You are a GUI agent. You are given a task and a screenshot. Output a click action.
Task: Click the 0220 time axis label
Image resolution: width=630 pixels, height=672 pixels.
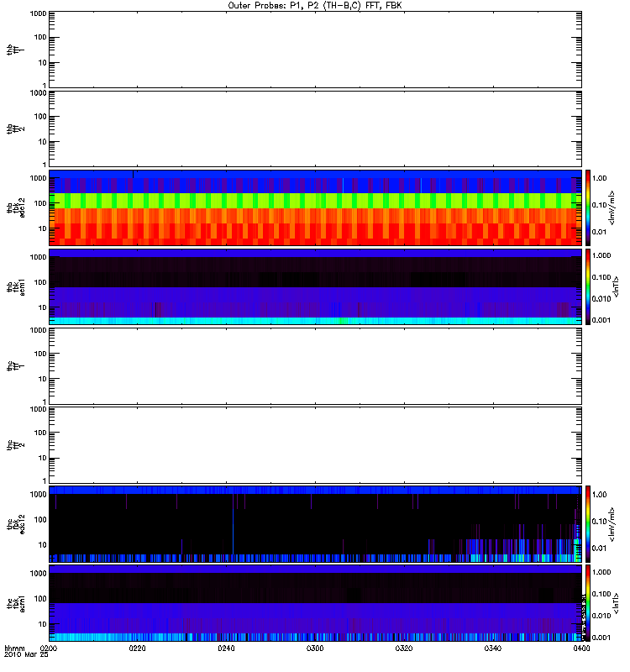point(137,648)
